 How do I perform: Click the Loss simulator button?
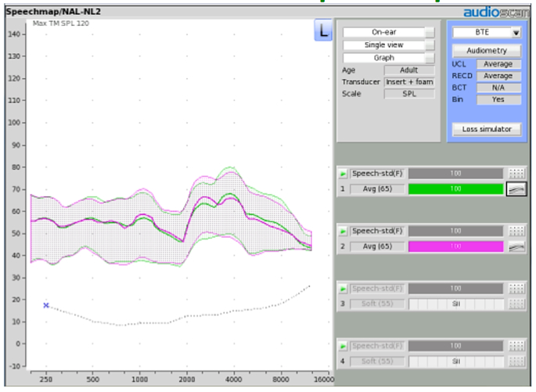[487, 129]
